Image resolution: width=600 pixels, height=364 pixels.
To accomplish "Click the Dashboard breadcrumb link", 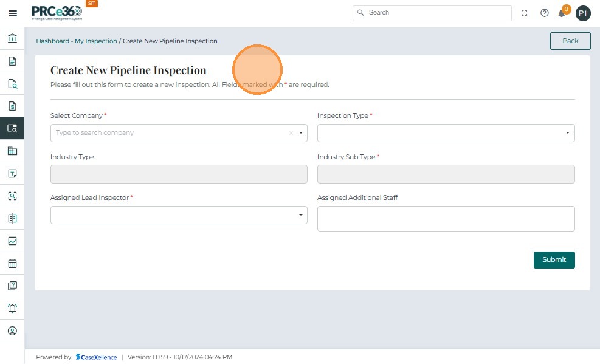I will point(52,41).
